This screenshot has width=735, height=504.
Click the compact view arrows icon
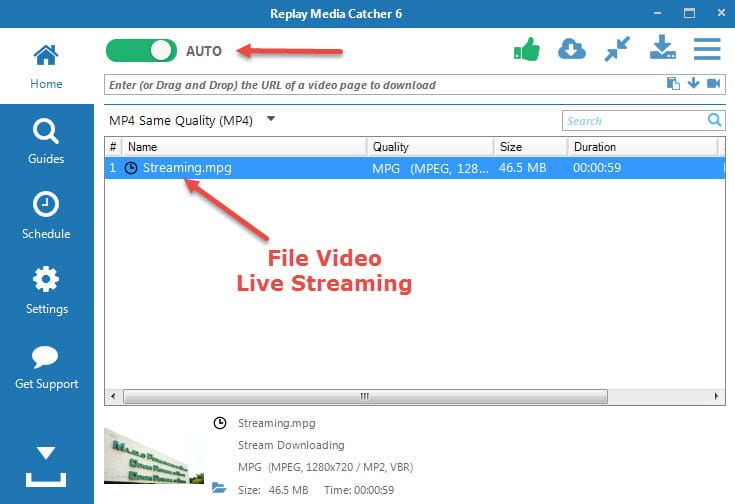[617, 49]
